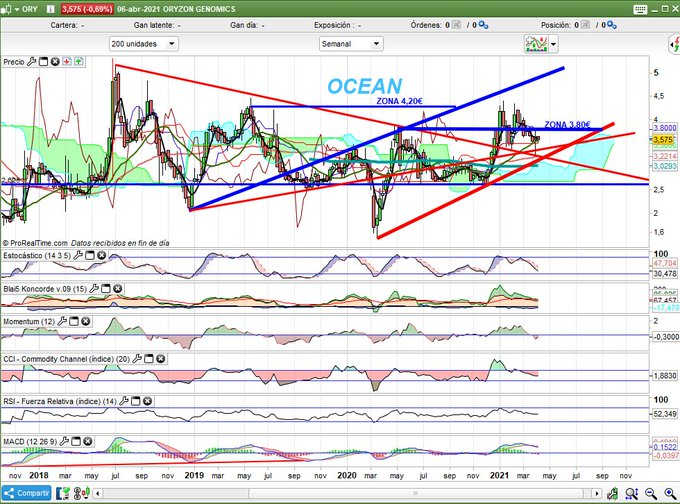Open the Posición settings gears
680x504 pixels.
click(612, 25)
